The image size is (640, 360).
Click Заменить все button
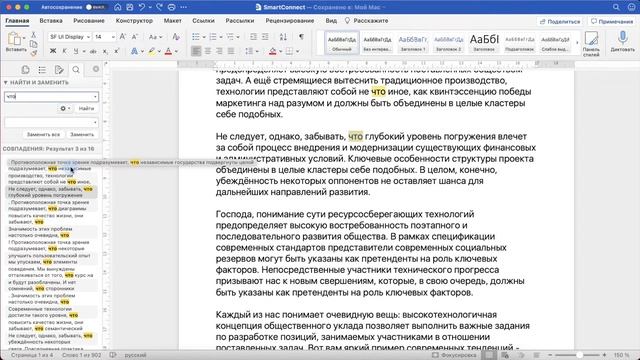click(x=43, y=134)
